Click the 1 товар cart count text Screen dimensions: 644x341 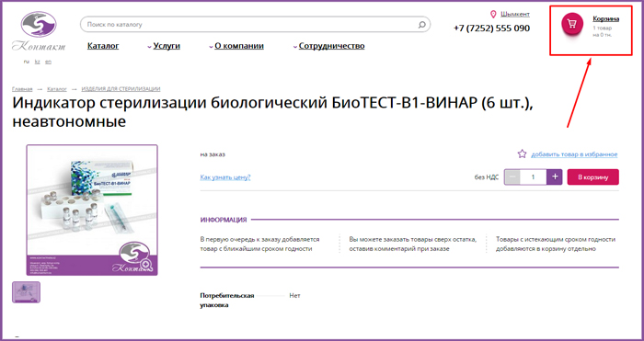602,28
